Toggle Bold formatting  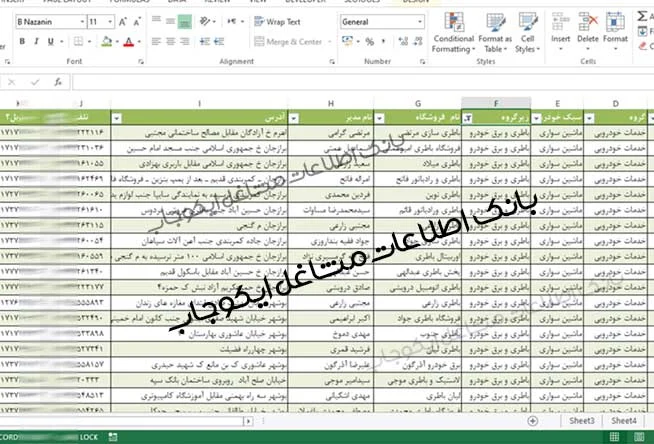click(22, 41)
